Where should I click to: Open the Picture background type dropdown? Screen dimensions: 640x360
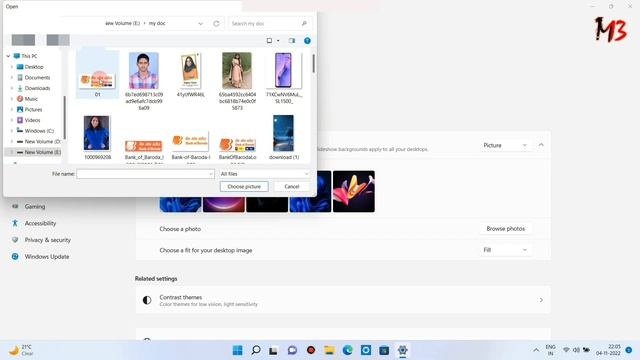505,145
